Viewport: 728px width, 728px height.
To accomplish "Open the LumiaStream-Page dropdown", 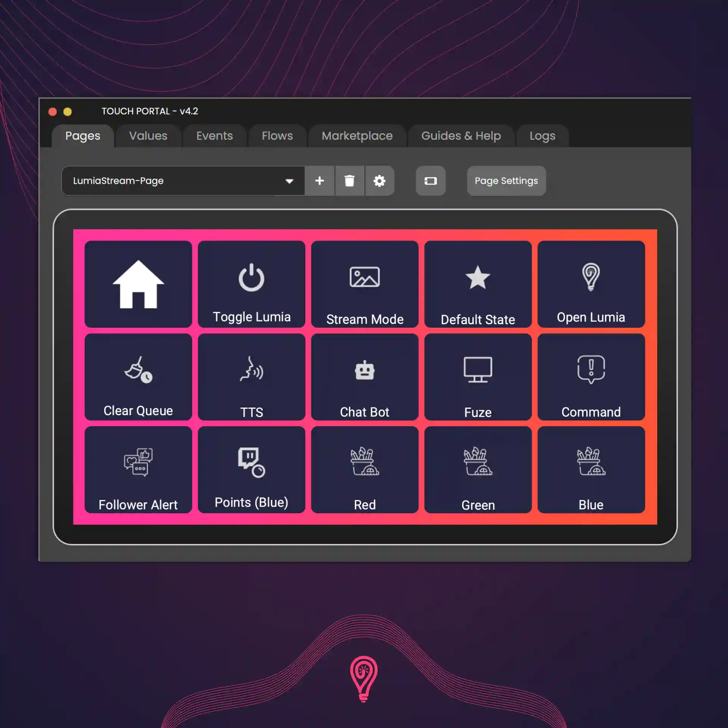I will click(183, 181).
